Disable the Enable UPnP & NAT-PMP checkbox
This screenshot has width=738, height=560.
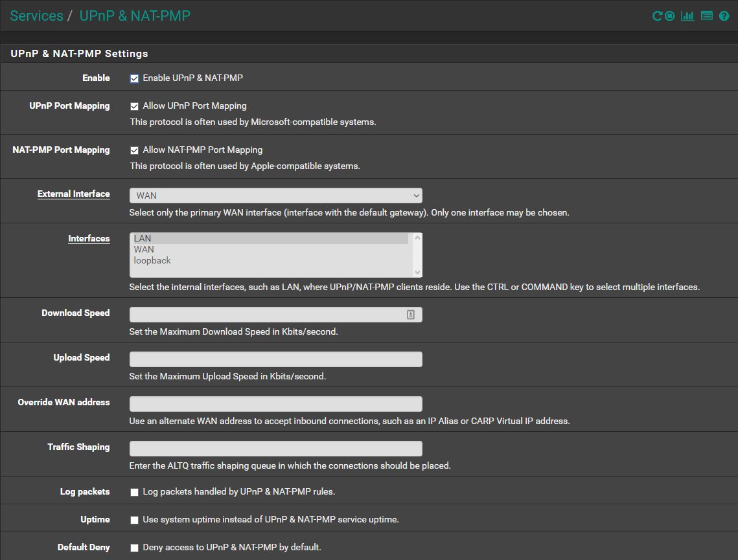(135, 78)
